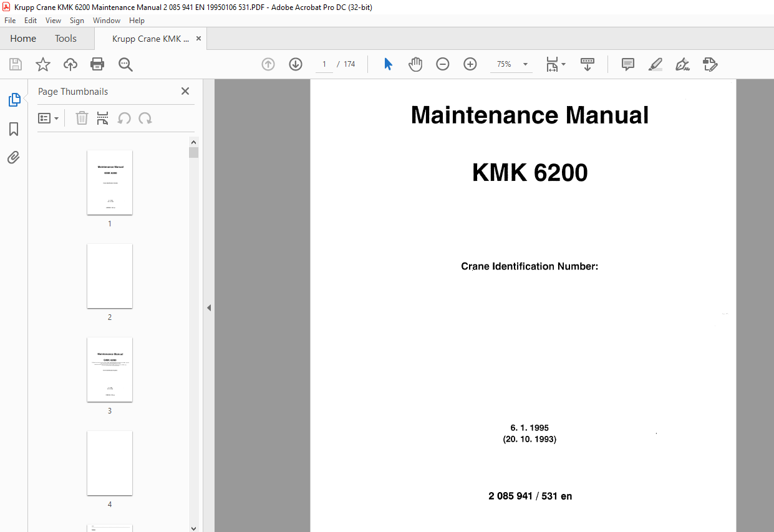Open the File menu
Viewport: 774px width, 532px height.
coord(10,21)
